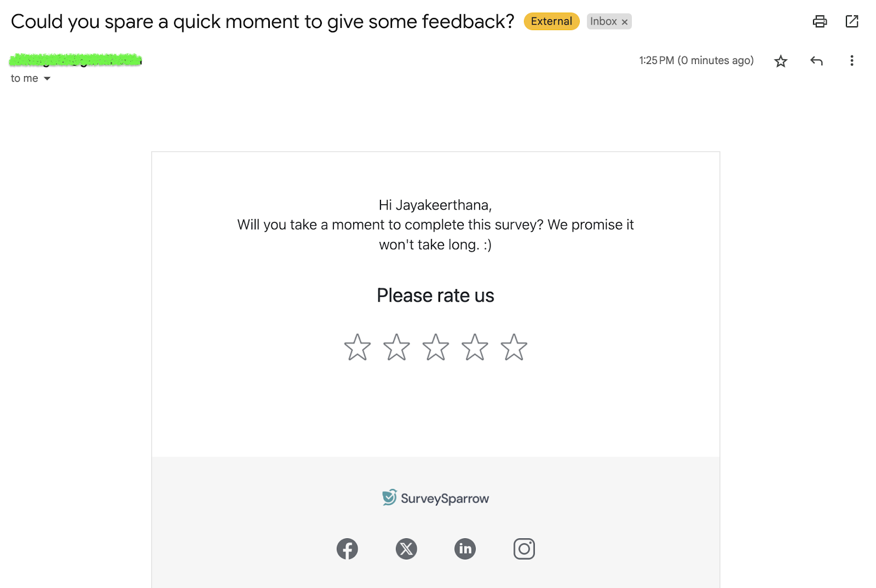Rate one star in the survey
The image size is (876, 588).
(x=358, y=347)
